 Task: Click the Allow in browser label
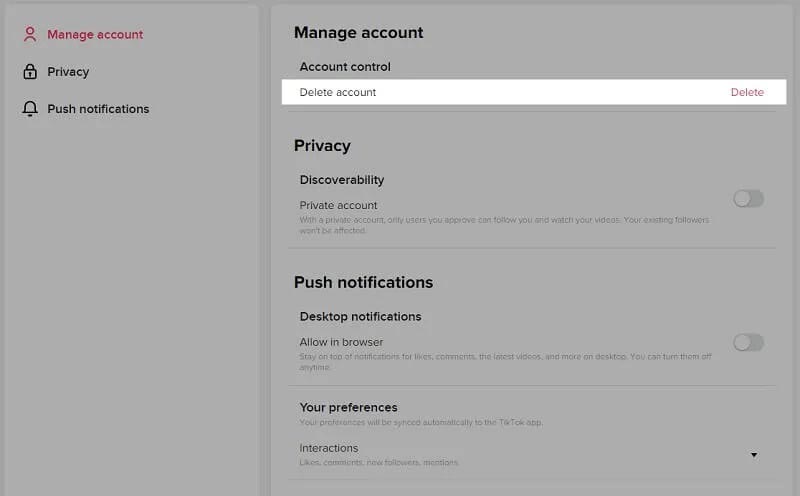[341, 342]
